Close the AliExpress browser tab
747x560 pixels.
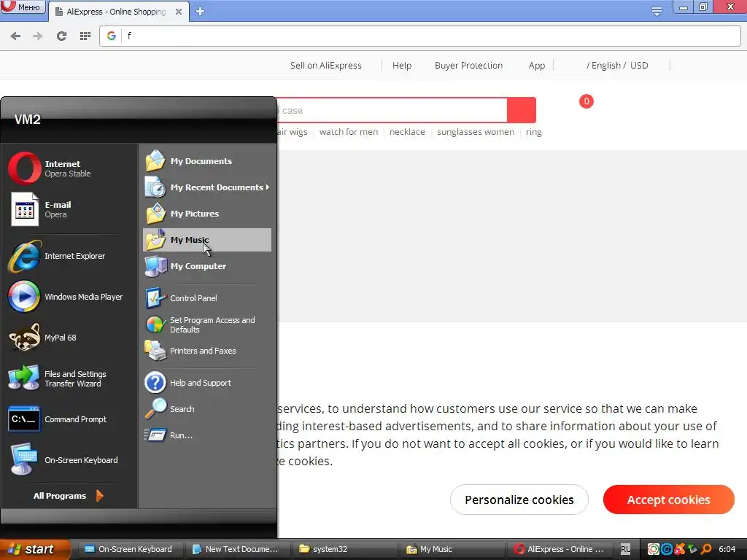178,12
